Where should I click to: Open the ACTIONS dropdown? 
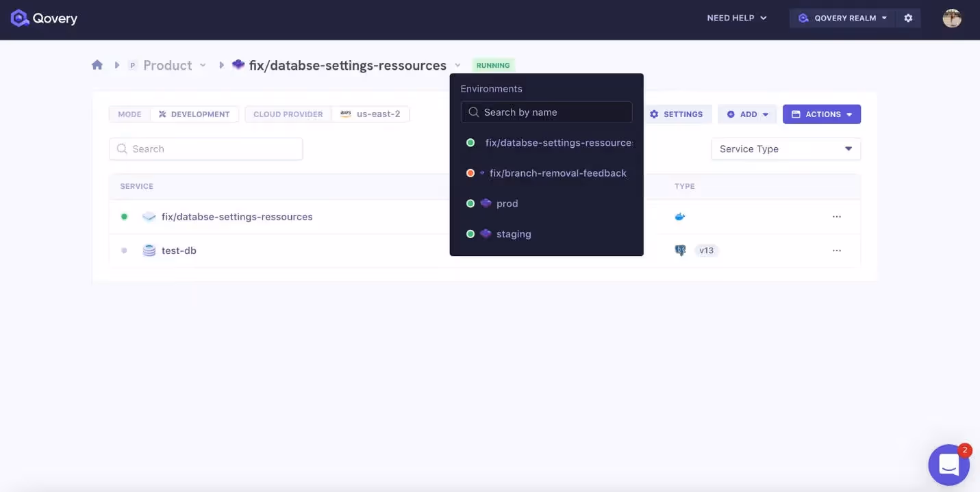[821, 114]
